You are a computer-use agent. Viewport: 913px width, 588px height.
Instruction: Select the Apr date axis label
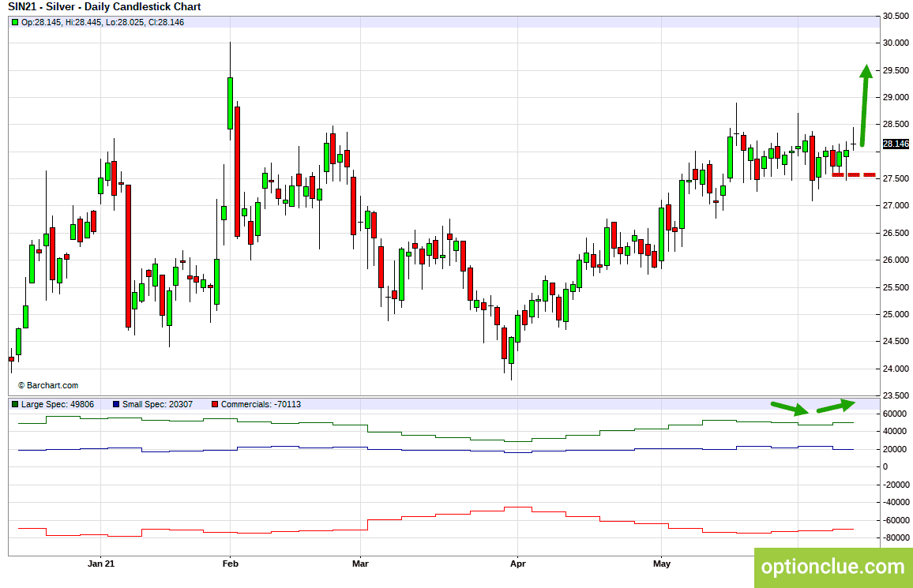(517, 564)
